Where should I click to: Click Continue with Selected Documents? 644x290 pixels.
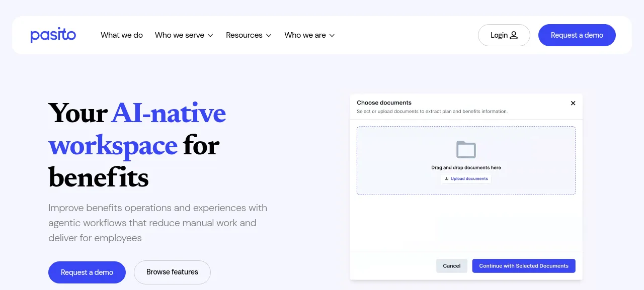(524, 266)
